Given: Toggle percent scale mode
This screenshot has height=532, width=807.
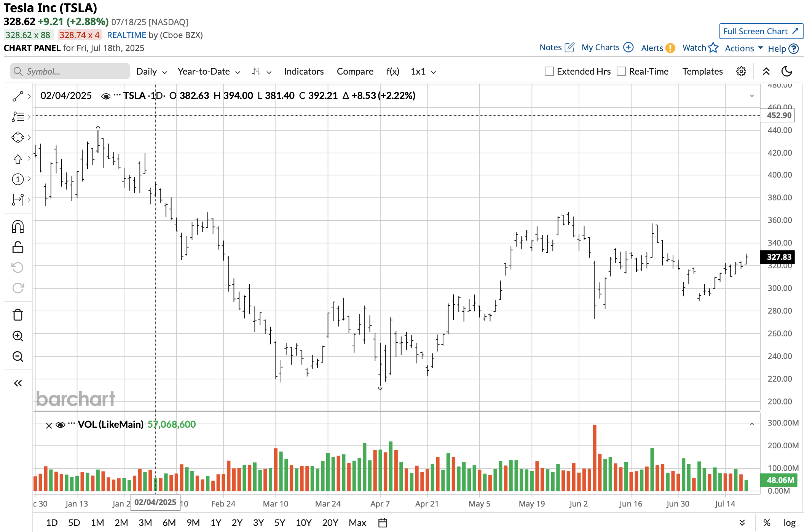Looking at the screenshot, I should click(x=767, y=523).
